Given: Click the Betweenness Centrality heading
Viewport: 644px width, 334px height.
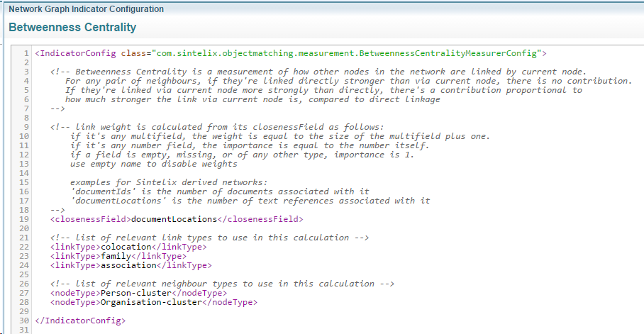Looking at the screenshot, I should pyautogui.click(x=72, y=28).
